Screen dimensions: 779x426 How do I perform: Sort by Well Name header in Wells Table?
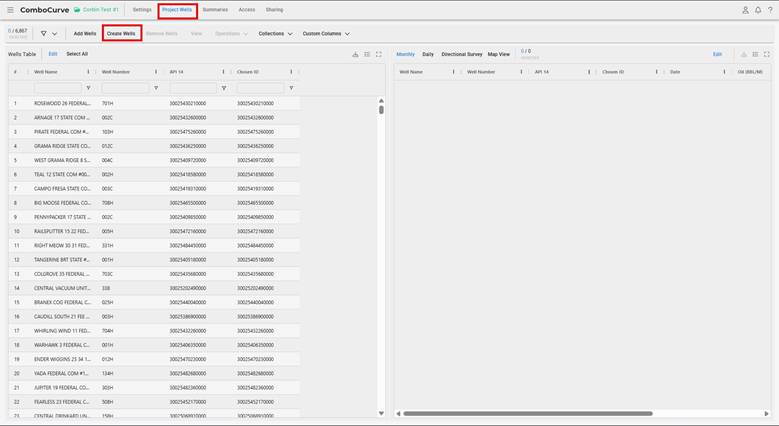(46, 72)
